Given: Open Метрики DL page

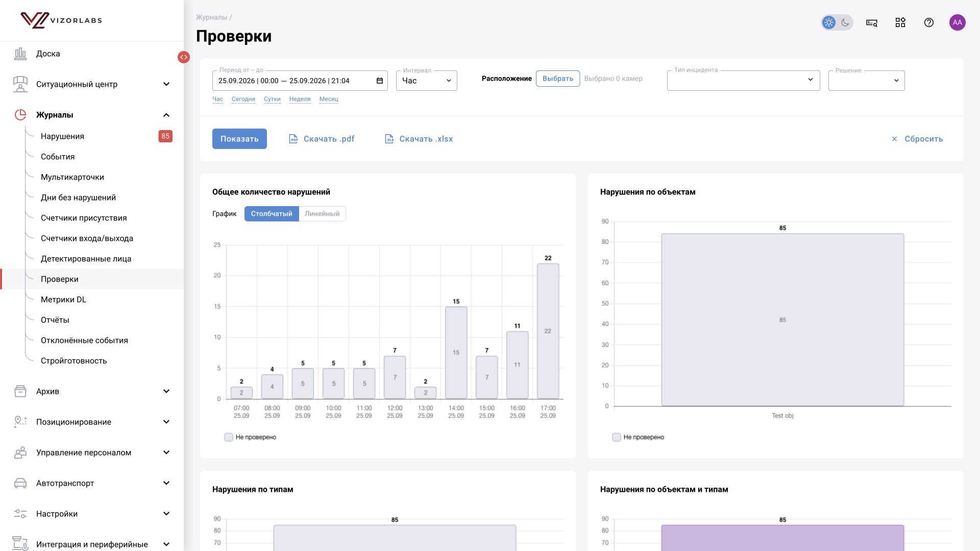Looking at the screenshot, I should (x=63, y=299).
